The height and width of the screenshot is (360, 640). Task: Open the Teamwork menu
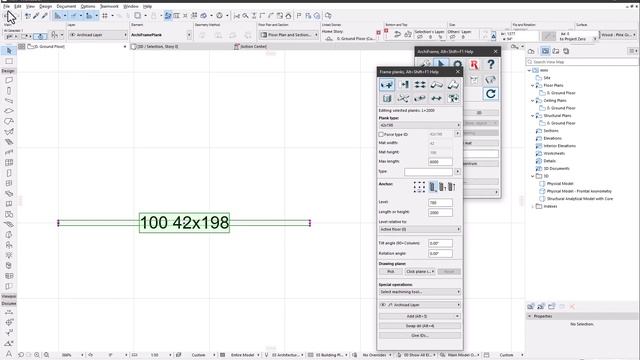pyautogui.click(x=109, y=7)
